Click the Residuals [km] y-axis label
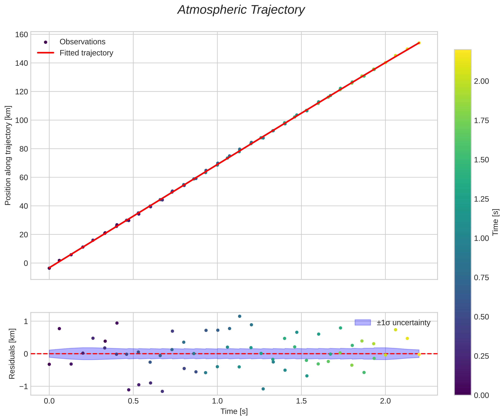Viewport: 504px width, 420px height. click(x=12, y=354)
